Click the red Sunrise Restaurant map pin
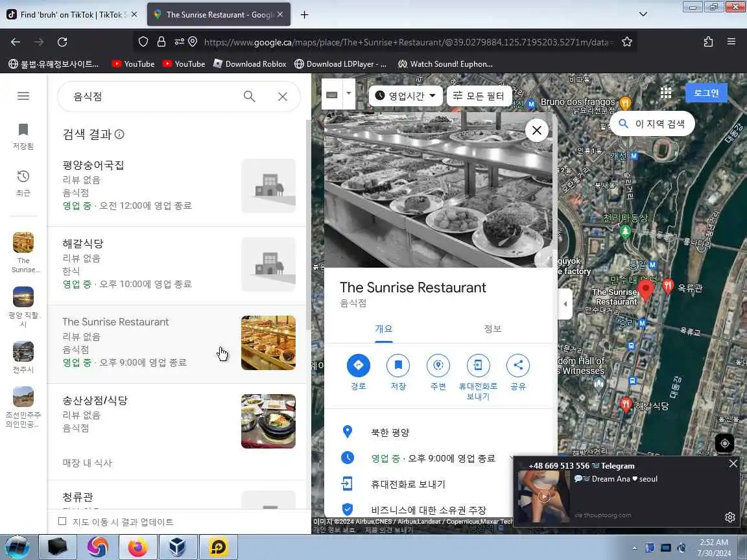This screenshot has width=747, height=560. pyautogui.click(x=646, y=290)
